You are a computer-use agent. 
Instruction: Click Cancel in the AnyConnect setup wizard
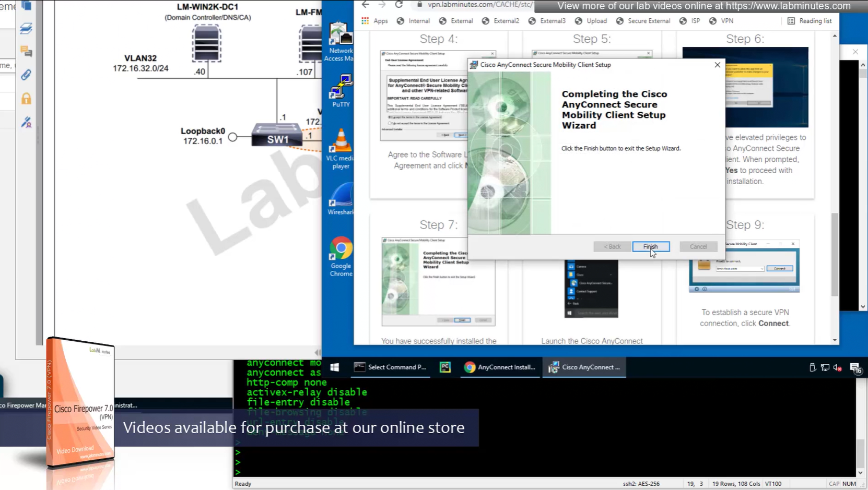(x=698, y=246)
